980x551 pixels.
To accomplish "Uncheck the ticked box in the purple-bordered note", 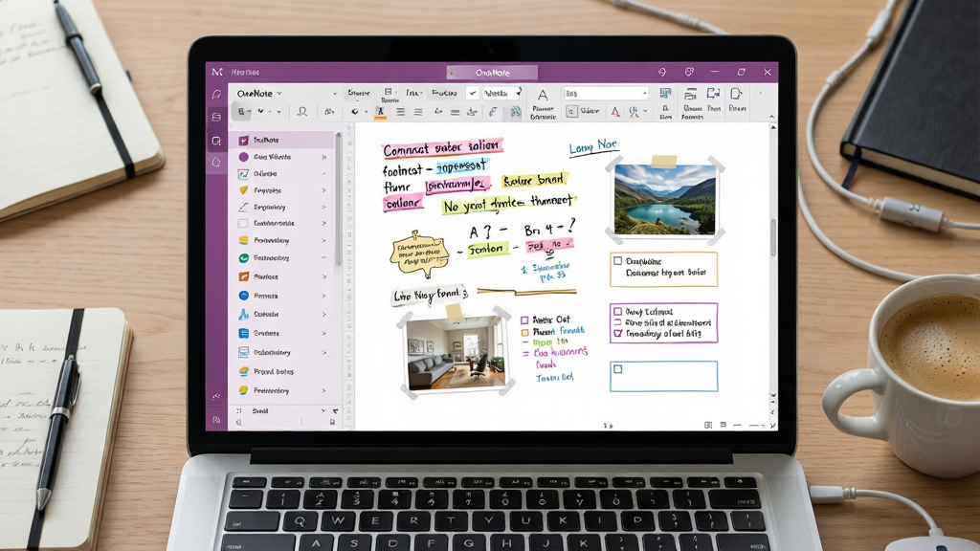I will [x=618, y=334].
